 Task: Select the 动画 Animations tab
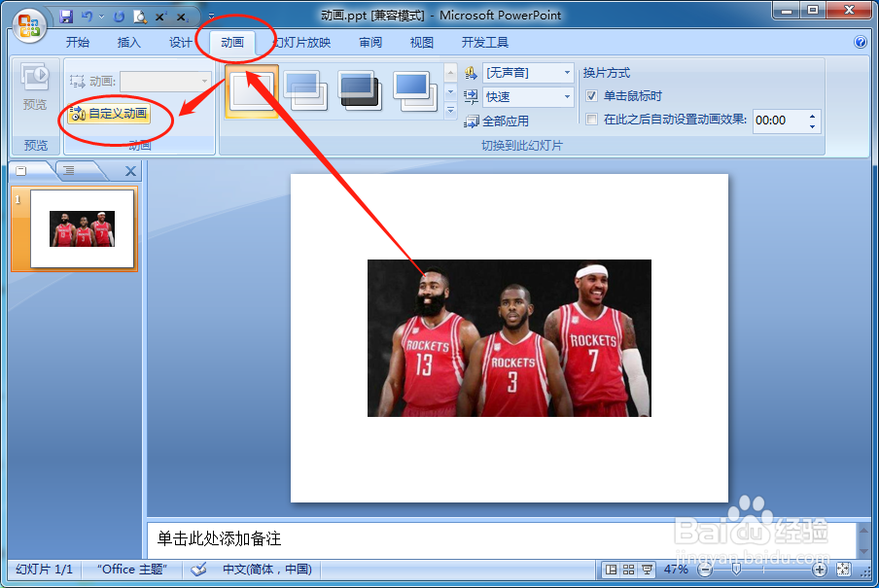click(232, 42)
